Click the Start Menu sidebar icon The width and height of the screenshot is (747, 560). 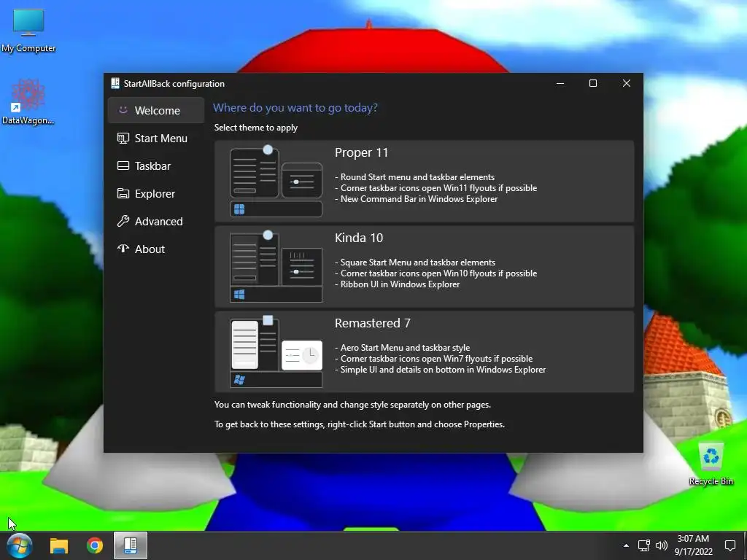[123, 138]
